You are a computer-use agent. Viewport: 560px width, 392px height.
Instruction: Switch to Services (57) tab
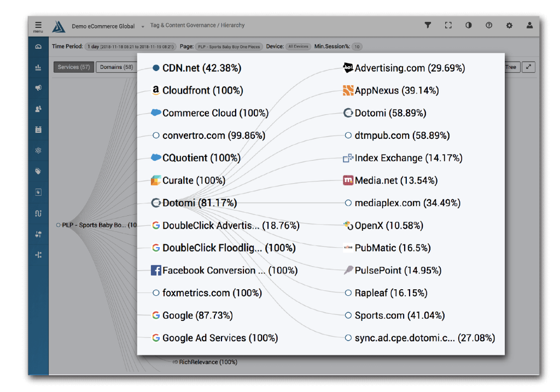pos(74,67)
